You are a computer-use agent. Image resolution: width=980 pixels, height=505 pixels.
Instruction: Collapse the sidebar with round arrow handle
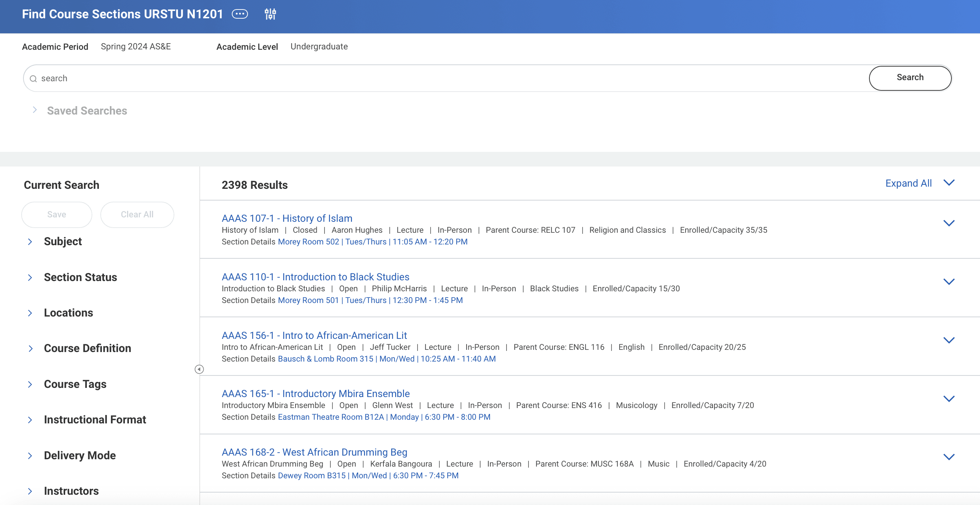pyautogui.click(x=199, y=369)
